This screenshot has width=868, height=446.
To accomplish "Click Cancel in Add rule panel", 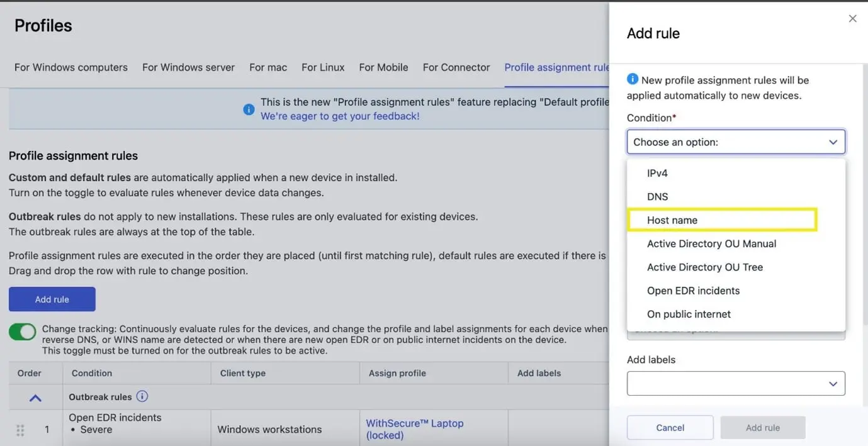I will click(670, 428).
